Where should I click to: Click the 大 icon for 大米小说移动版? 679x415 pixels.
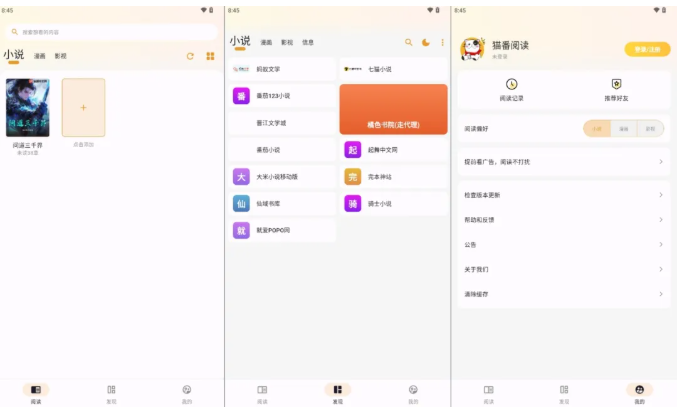coord(241,177)
